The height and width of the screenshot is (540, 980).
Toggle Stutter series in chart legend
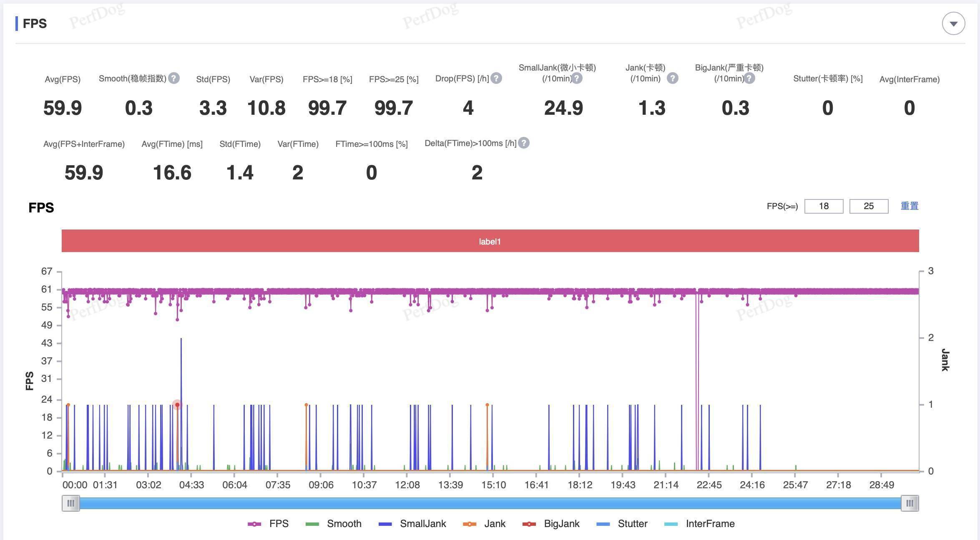622,524
